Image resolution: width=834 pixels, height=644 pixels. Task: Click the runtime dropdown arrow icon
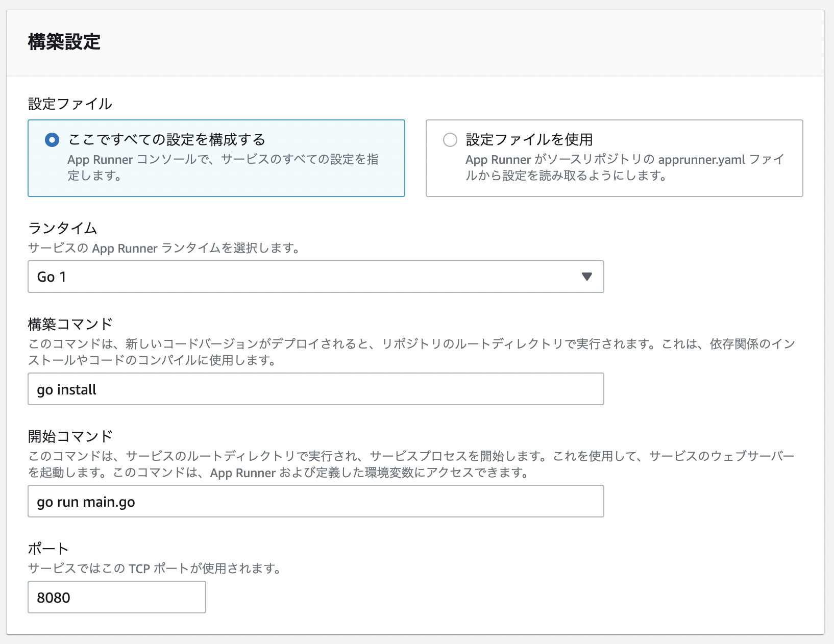click(586, 277)
